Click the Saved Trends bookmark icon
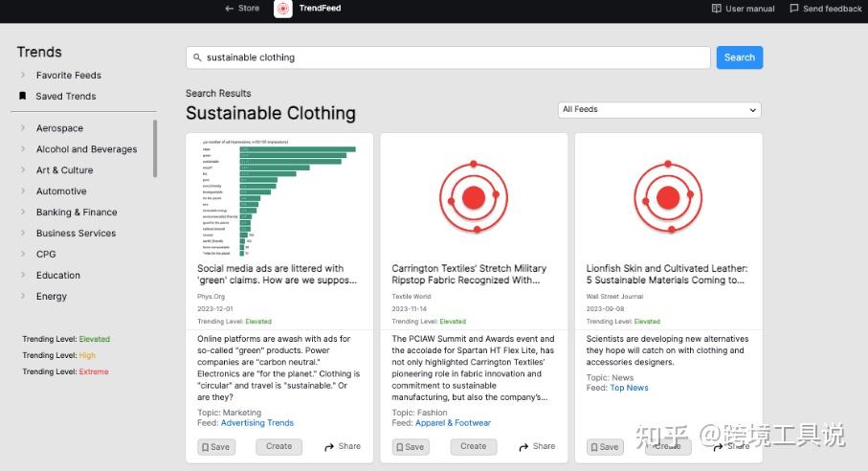The height and width of the screenshot is (471, 868). point(23,97)
